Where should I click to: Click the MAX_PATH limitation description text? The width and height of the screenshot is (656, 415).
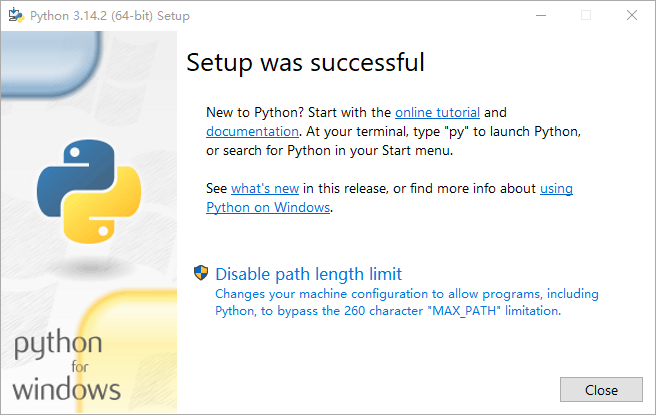tap(388, 311)
